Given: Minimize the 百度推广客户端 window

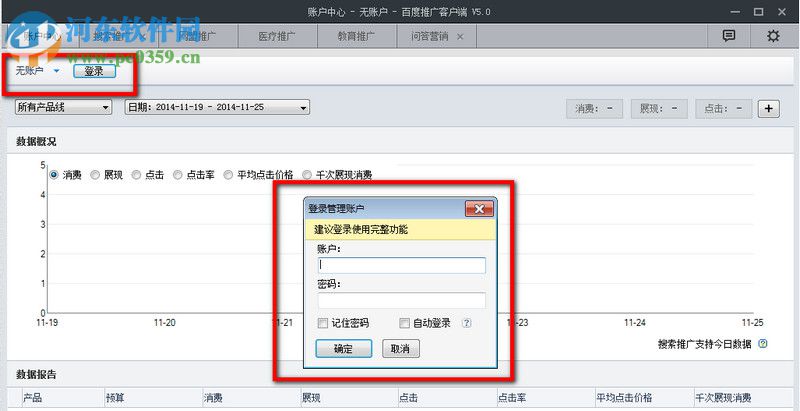Looking at the screenshot, I should tap(736, 12).
